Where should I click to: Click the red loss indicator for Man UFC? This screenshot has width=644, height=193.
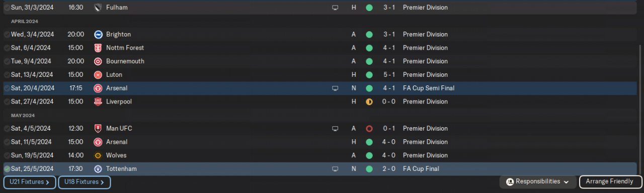pyautogui.click(x=369, y=129)
